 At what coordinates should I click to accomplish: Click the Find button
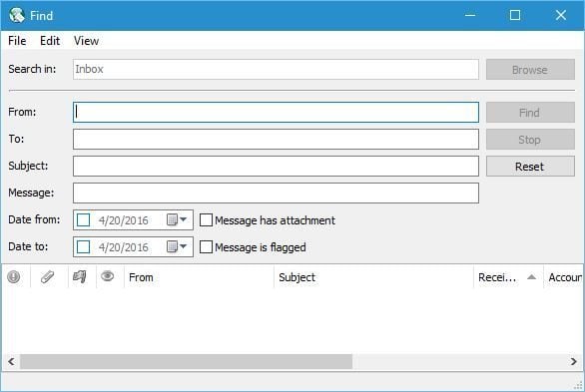click(530, 113)
